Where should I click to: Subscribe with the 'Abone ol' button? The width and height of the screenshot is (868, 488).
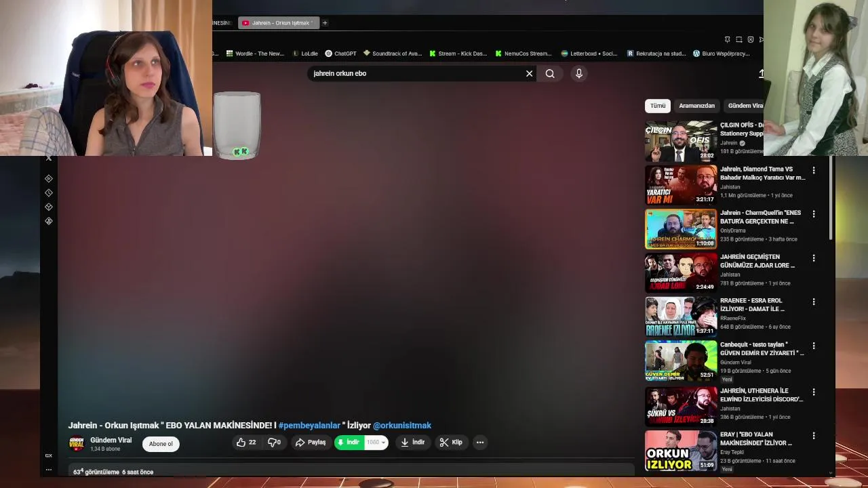161,444
